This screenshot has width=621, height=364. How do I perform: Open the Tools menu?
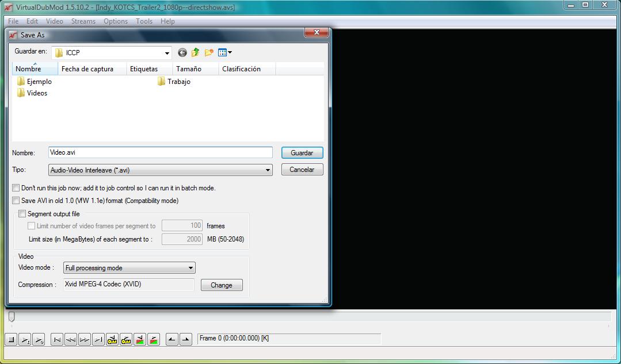click(x=144, y=21)
